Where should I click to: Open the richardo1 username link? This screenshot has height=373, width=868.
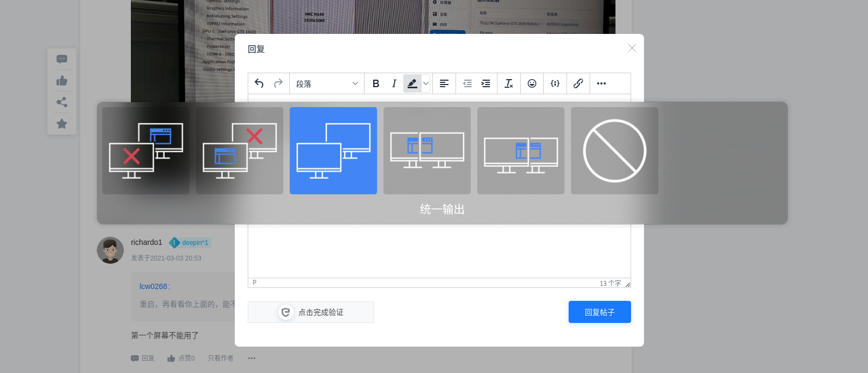coord(146,242)
